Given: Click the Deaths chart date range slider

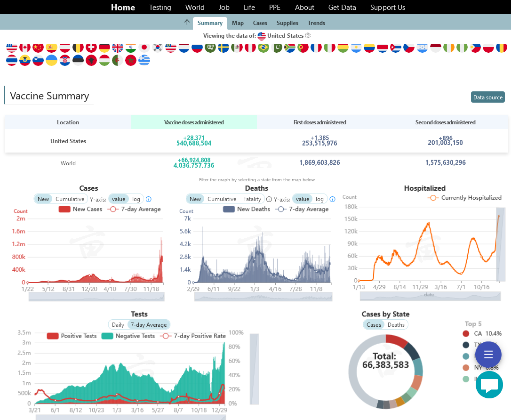Looking at the screenshot, I should 263,297.
